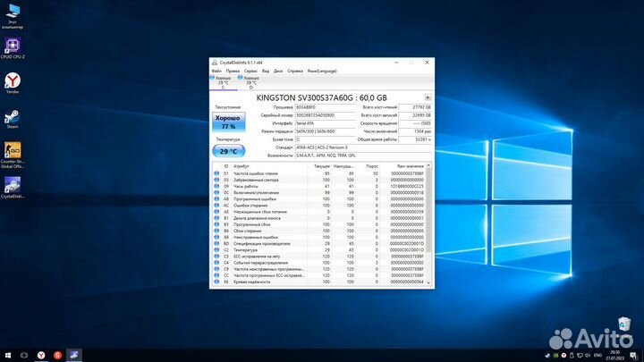
Task: Select the Кривая надёжности row text
Action: coord(251,282)
